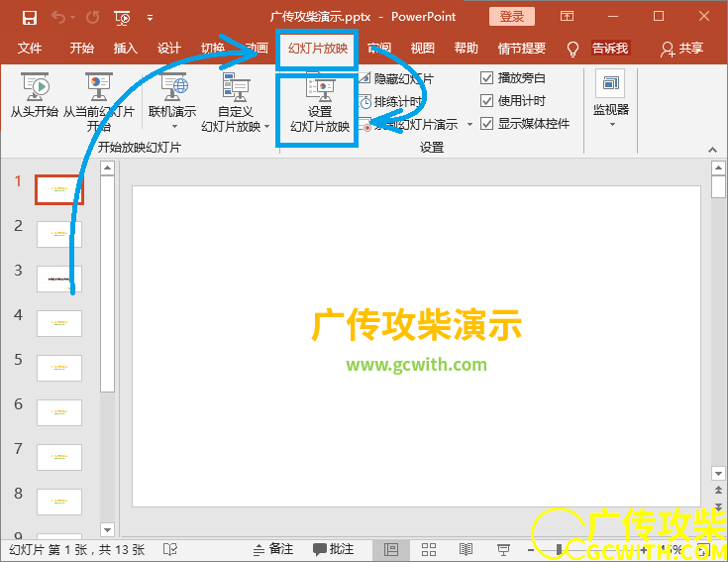Click slide count status 幻灯片 第 1 张

pos(48,550)
